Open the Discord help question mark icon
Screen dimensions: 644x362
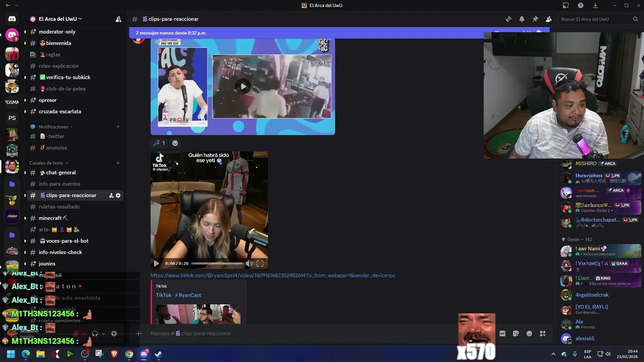(581, 6)
